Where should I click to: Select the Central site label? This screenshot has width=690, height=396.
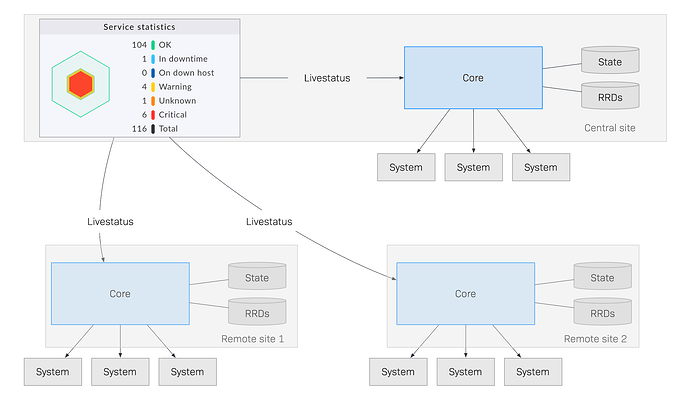pos(609,128)
